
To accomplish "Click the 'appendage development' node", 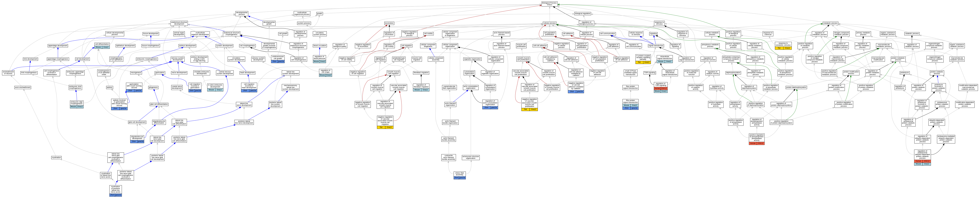I will coord(58,46).
